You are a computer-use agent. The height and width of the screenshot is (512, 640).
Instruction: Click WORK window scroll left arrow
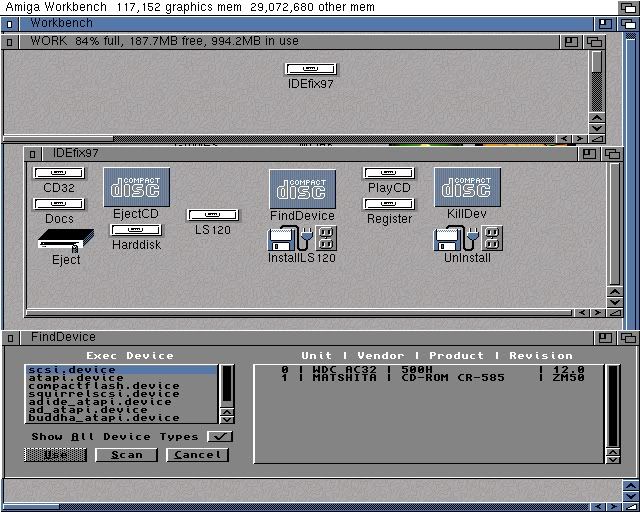(x=564, y=139)
